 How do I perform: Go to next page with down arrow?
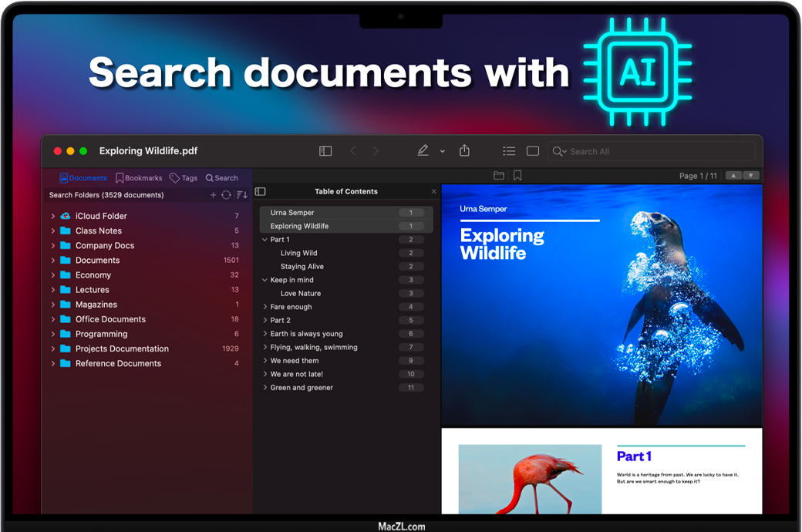(750, 176)
